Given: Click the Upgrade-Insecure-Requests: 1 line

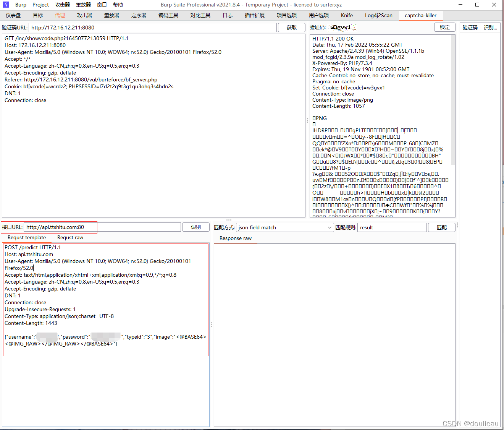Looking at the screenshot, I should [x=40, y=309].
